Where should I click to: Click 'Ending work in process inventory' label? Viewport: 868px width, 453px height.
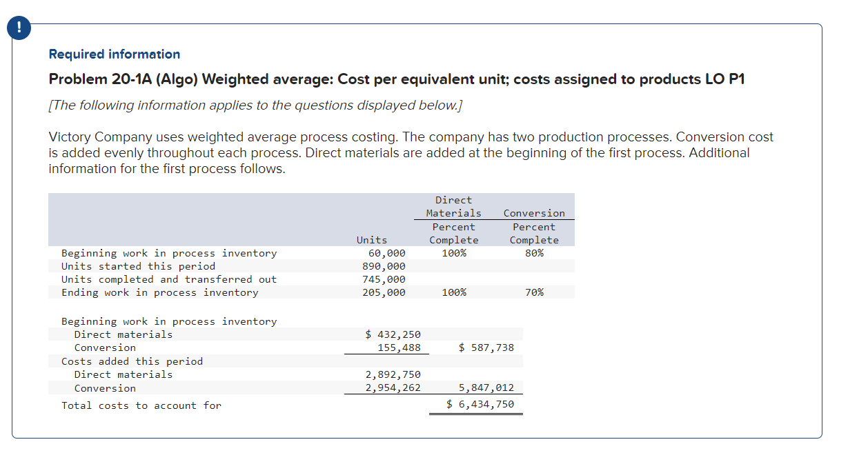(160, 292)
